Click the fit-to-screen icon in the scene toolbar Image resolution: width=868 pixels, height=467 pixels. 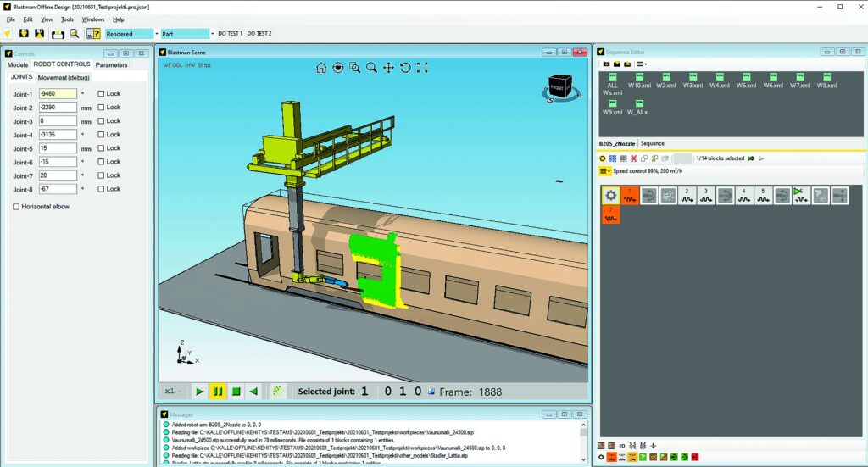coord(422,68)
